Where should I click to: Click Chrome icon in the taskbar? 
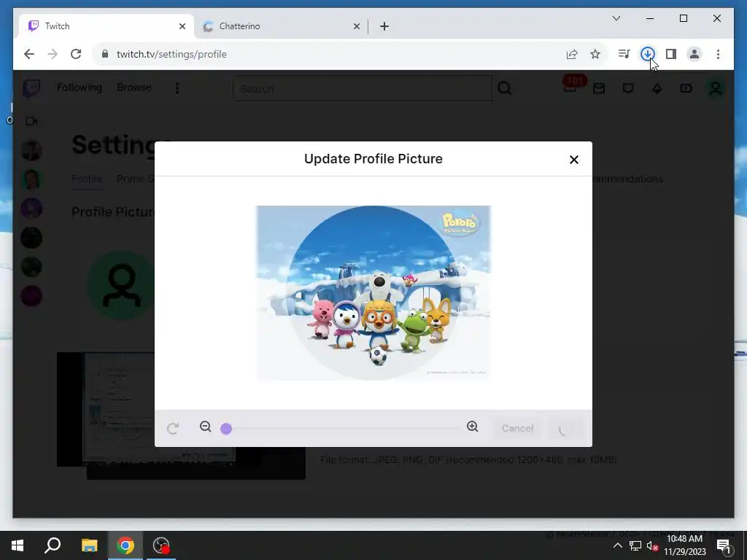125,545
